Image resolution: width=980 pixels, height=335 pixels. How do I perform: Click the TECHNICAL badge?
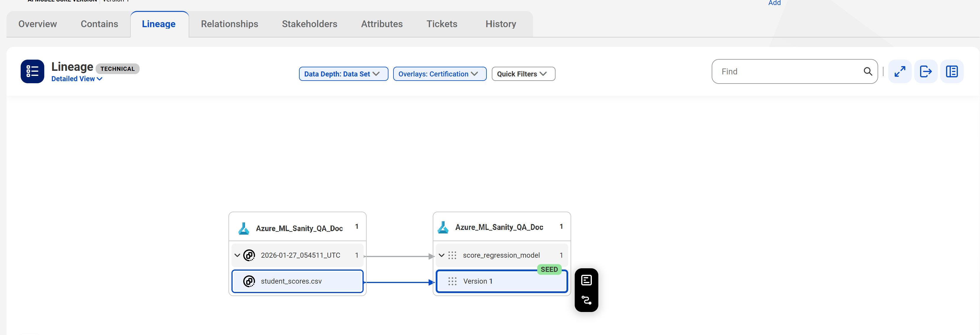(x=117, y=68)
